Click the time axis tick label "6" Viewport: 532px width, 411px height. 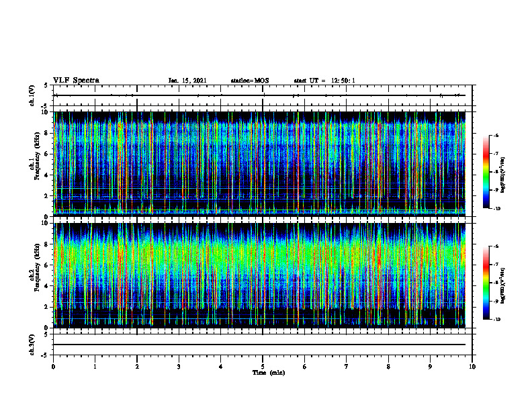[304, 367]
